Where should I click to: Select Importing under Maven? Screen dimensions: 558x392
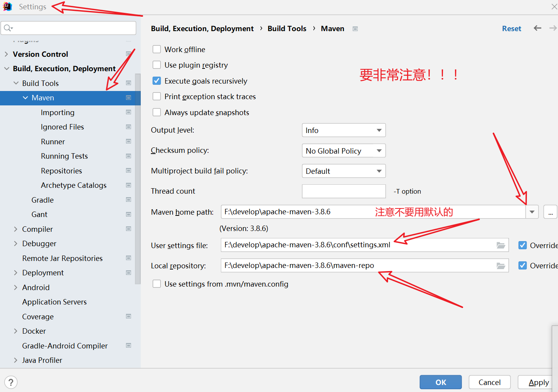(58, 112)
